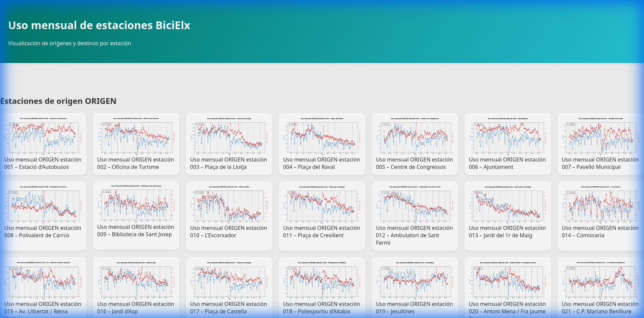Open the 002 Oficina de Turisme chart
Viewport: 644px width, 318px height.
(x=136, y=135)
